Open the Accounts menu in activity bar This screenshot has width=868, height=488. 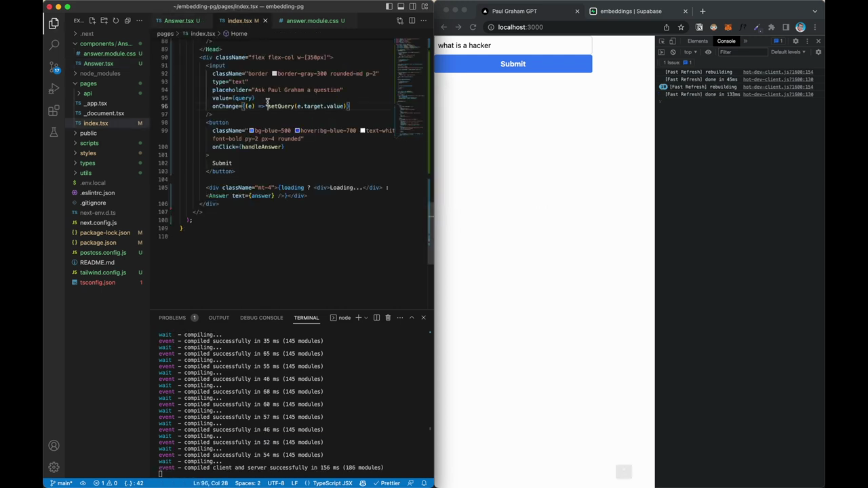click(54, 445)
